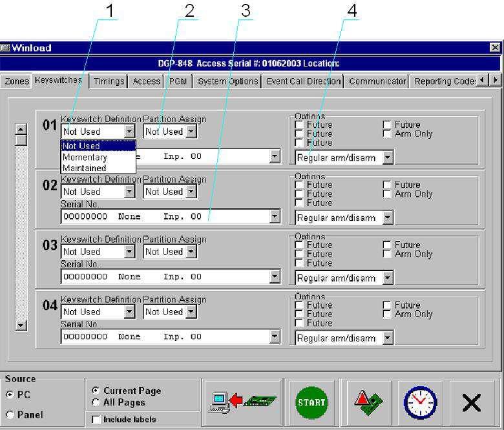This screenshot has height=430, width=504.
Task: Switch to the Timings tab
Action: click(x=109, y=81)
